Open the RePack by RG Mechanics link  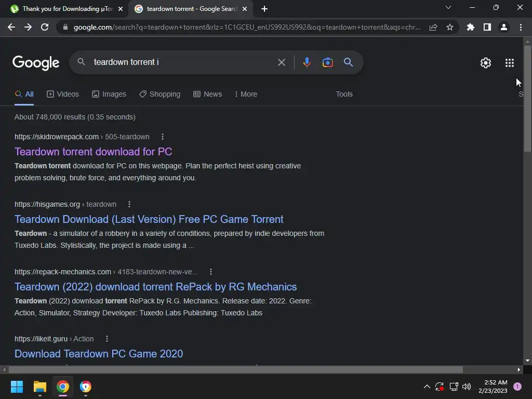point(156,287)
